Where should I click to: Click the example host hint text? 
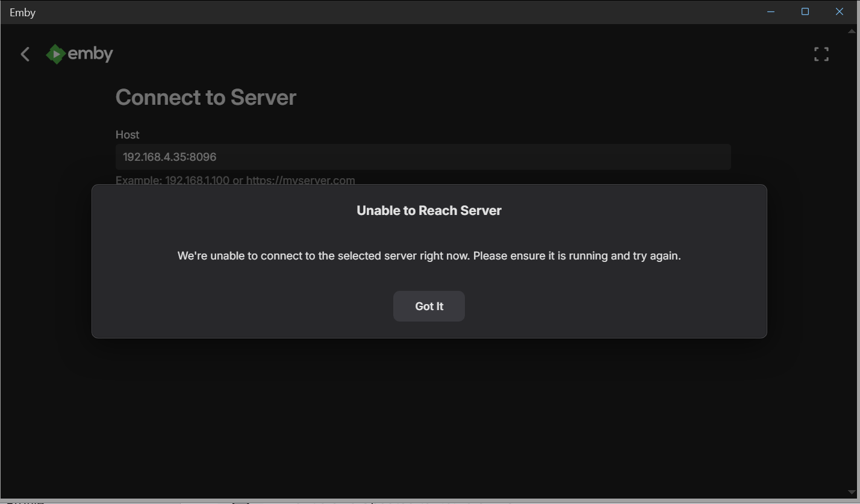(235, 180)
